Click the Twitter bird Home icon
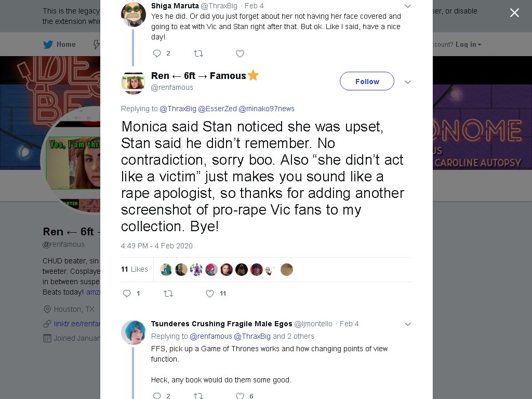The height and width of the screenshot is (399, 532). (x=48, y=45)
